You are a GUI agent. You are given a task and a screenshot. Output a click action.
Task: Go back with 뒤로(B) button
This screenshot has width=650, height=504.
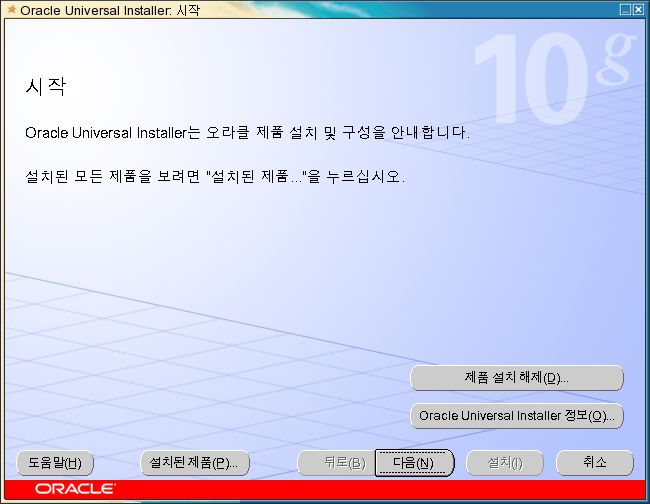click(337, 463)
